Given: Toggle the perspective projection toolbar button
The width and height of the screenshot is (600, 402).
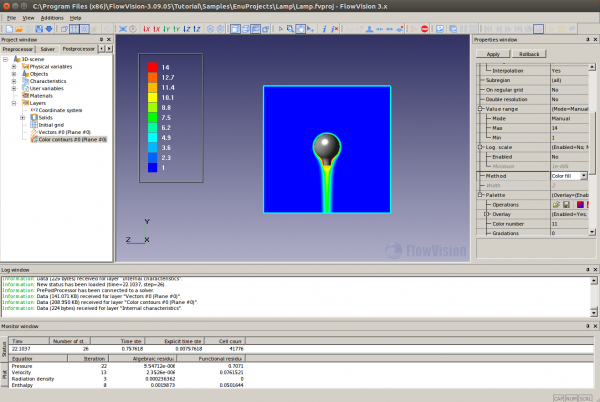Looking at the screenshot, I should [x=74, y=29].
